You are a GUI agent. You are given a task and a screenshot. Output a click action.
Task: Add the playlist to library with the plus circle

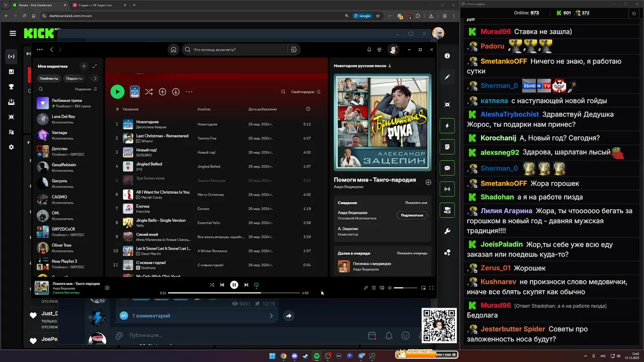point(163,92)
